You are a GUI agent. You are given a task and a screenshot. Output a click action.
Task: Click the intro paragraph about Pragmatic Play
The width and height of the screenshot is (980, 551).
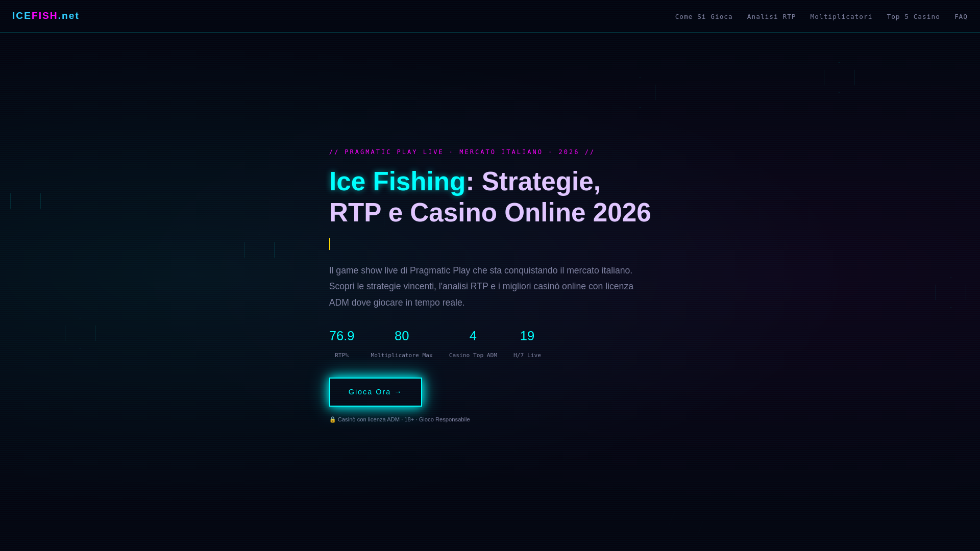coord(481,287)
